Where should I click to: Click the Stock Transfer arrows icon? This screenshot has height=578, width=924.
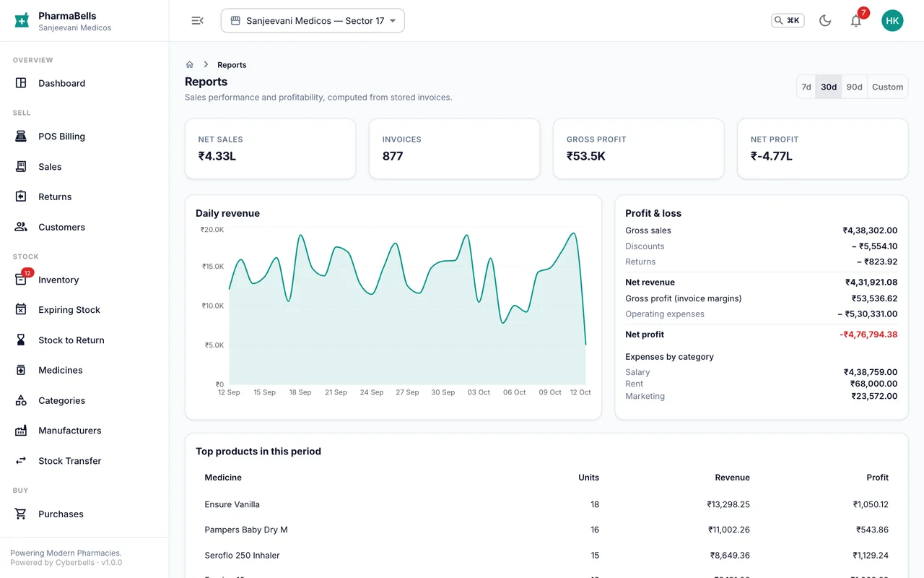(21, 461)
